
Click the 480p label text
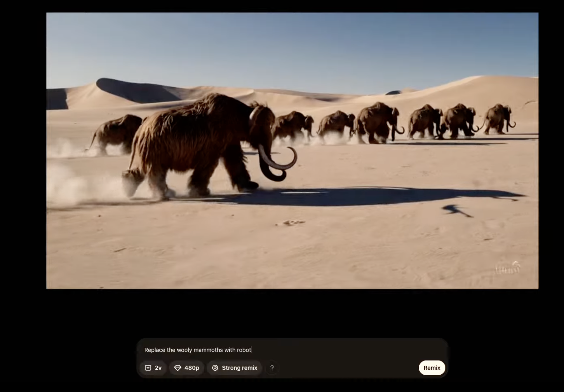point(192,368)
